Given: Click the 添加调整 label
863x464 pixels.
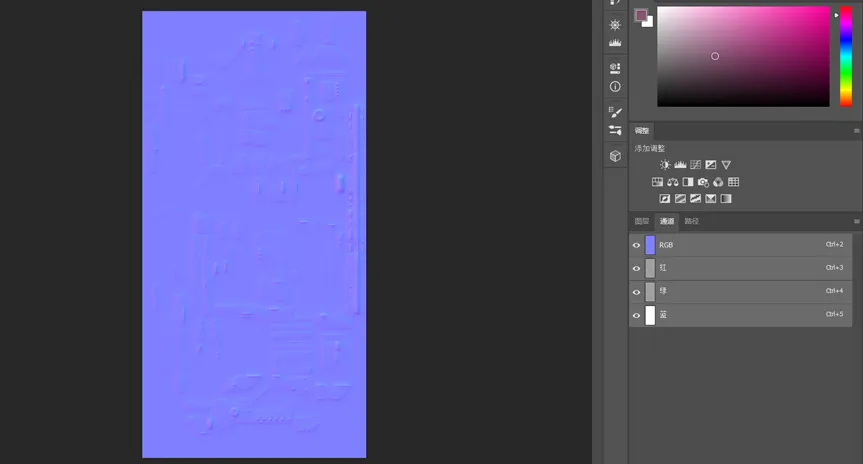Looking at the screenshot, I should pyautogui.click(x=650, y=149).
